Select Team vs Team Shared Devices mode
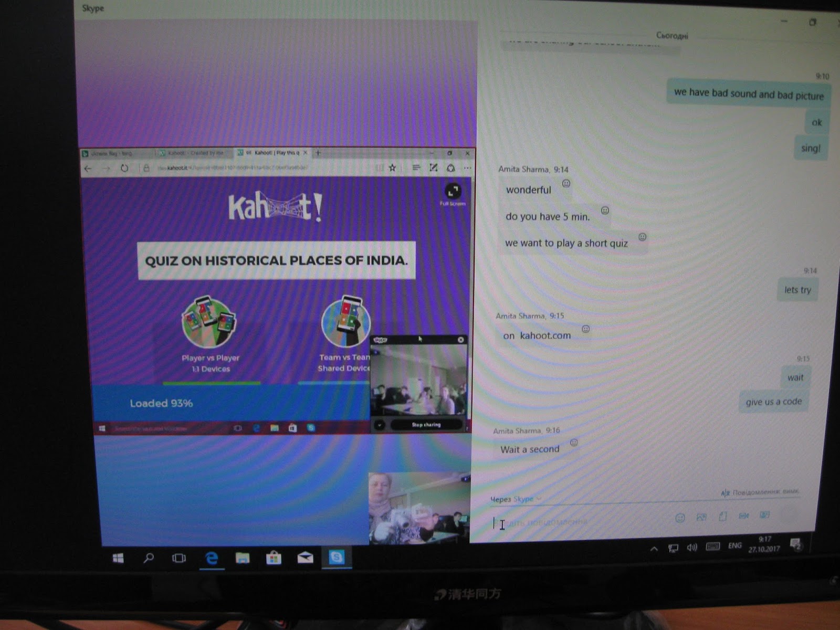This screenshot has height=630, width=840. click(x=344, y=333)
